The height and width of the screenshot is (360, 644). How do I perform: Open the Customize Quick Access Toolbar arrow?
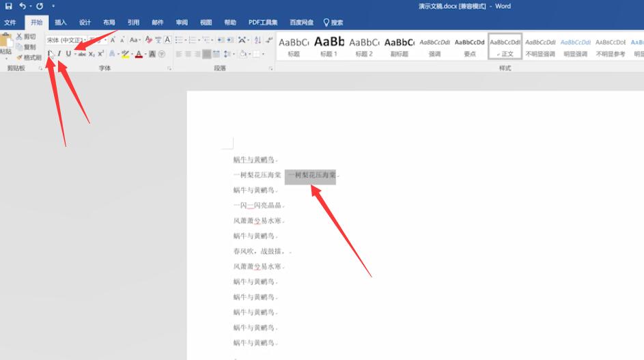tap(53, 6)
